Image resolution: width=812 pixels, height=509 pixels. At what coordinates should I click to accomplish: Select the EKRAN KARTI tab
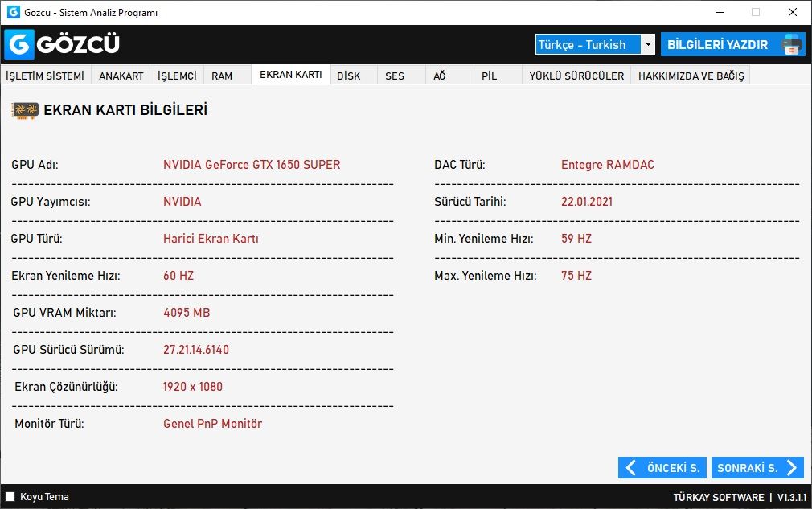[x=291, y=75]
